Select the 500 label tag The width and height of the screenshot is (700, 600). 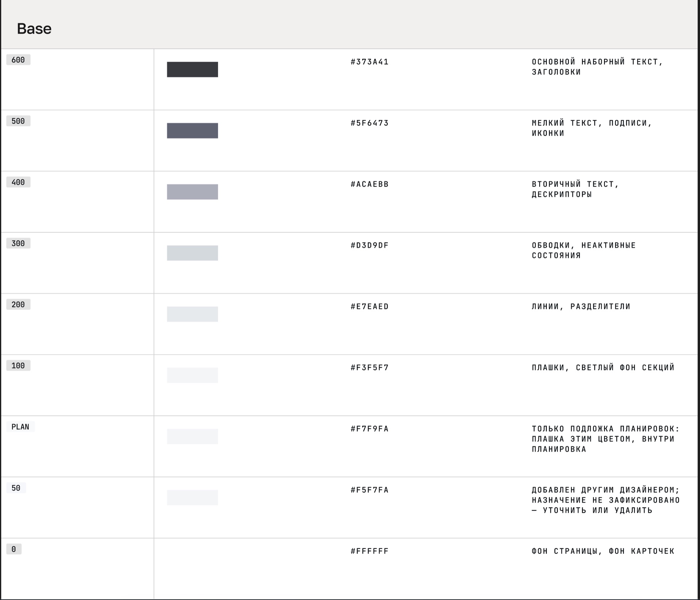18,121
